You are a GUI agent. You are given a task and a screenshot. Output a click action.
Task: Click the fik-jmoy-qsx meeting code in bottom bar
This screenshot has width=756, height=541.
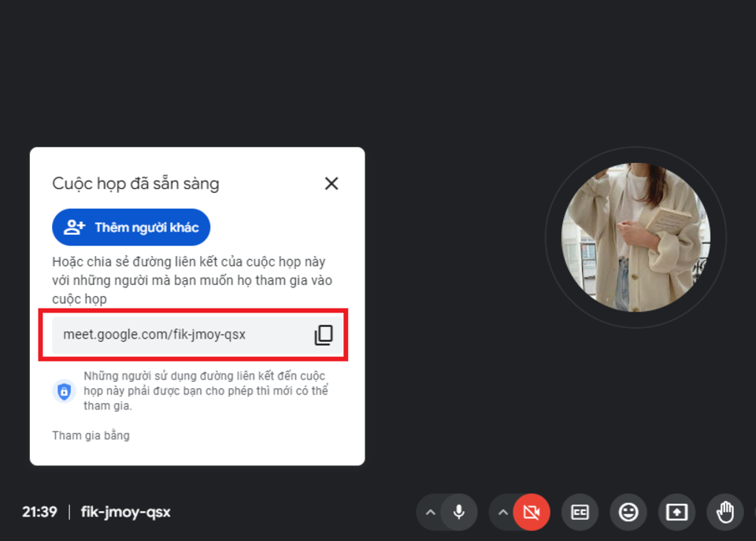[x=125, y=512]
